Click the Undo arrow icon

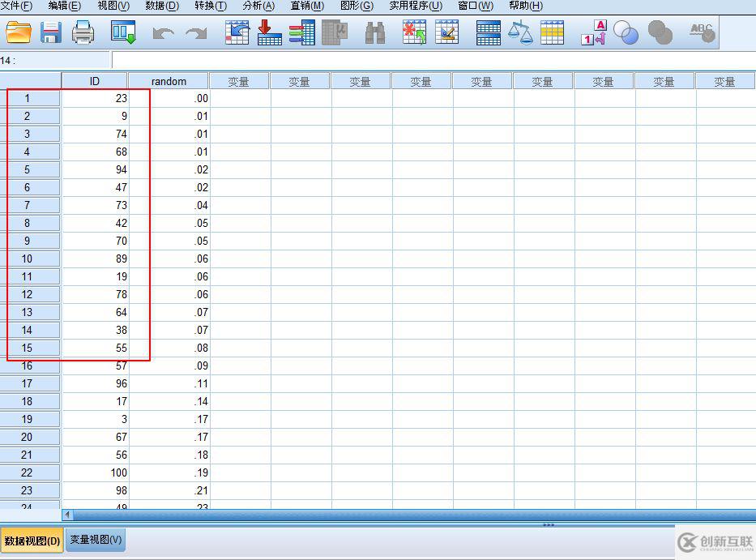163,32
